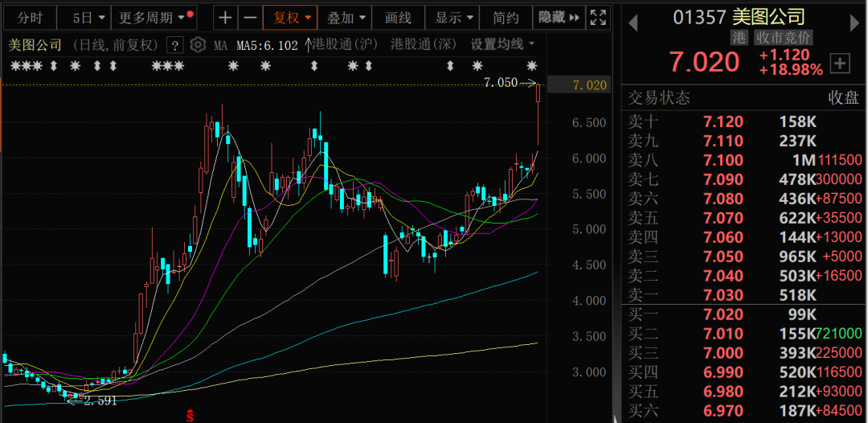Image resolution: width=868 pixels, height=423 pixels.
Task: Open fullscreen chart mode icon
Action: (598, 18)
